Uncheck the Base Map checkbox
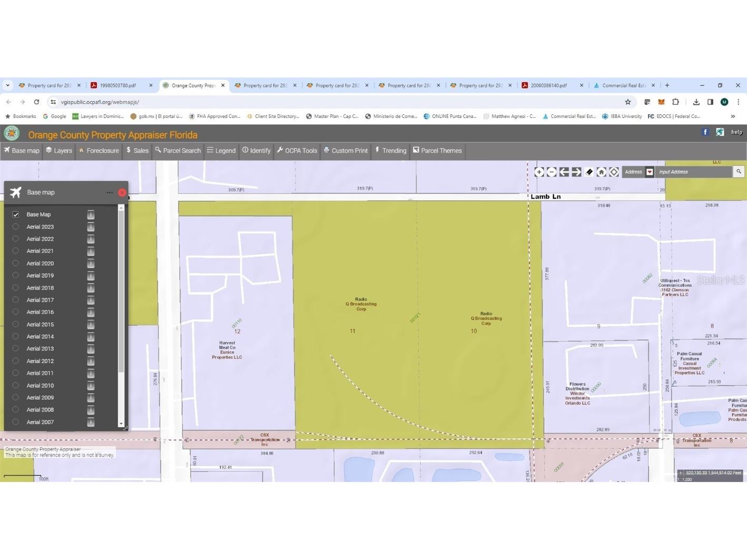The height and width of the screenshot is (560, 747). 16,214
